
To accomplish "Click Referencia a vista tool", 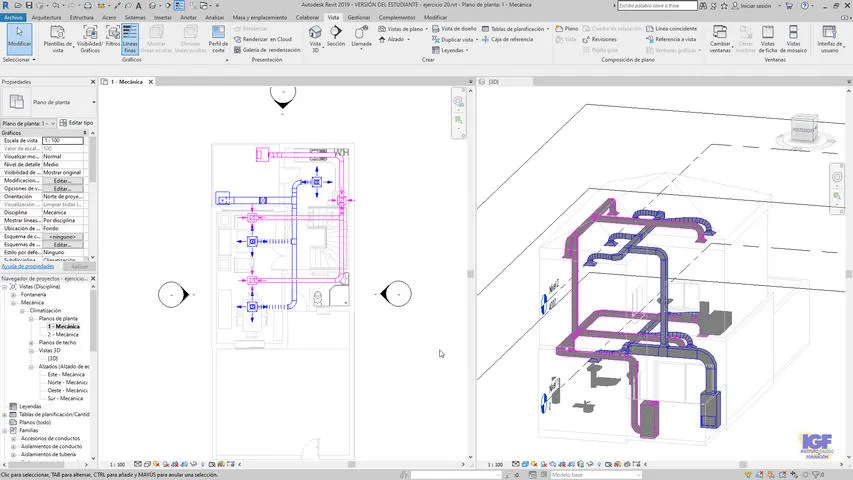I will [x=671, y=39].
